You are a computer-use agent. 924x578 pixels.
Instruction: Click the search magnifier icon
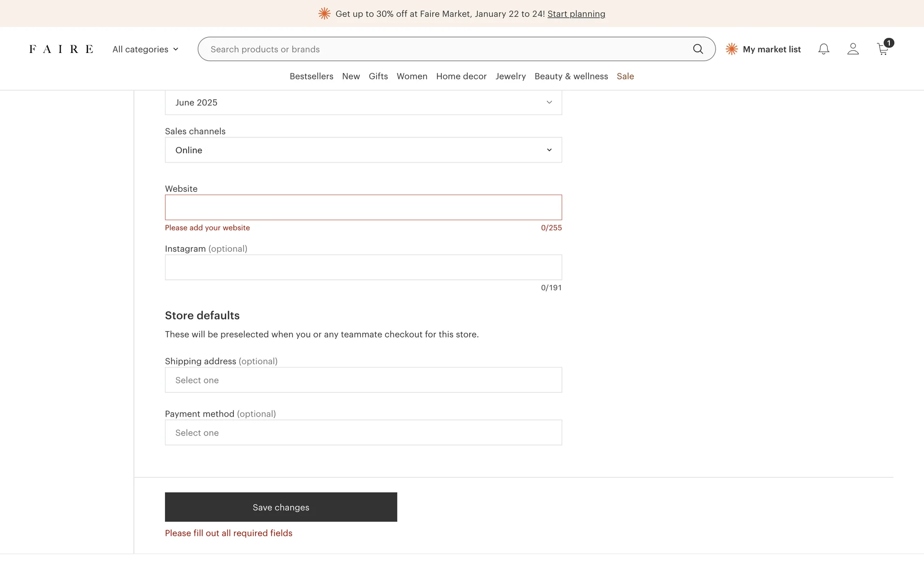698,49
